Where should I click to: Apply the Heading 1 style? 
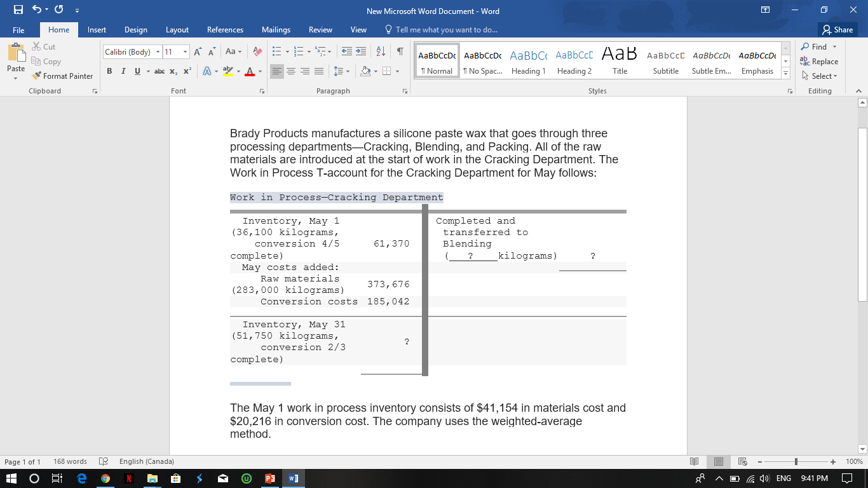click(528, 60)
